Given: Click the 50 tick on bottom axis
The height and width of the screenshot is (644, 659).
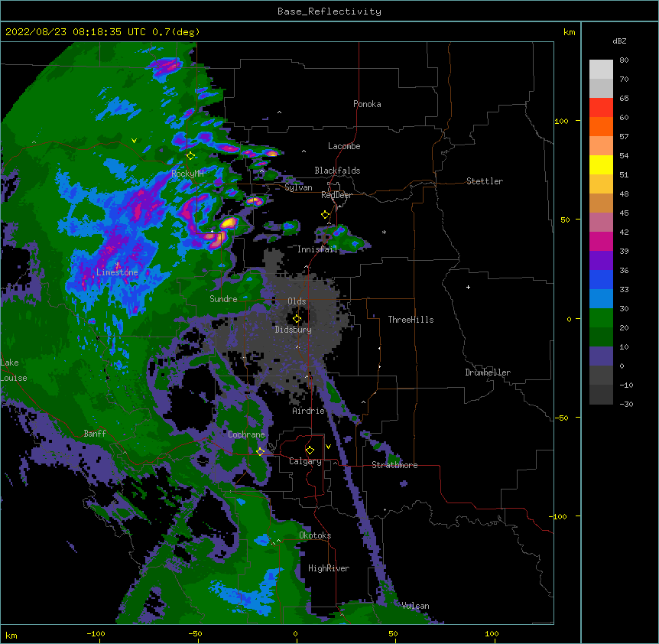Looking at the screenshot, I should (393, 633).
